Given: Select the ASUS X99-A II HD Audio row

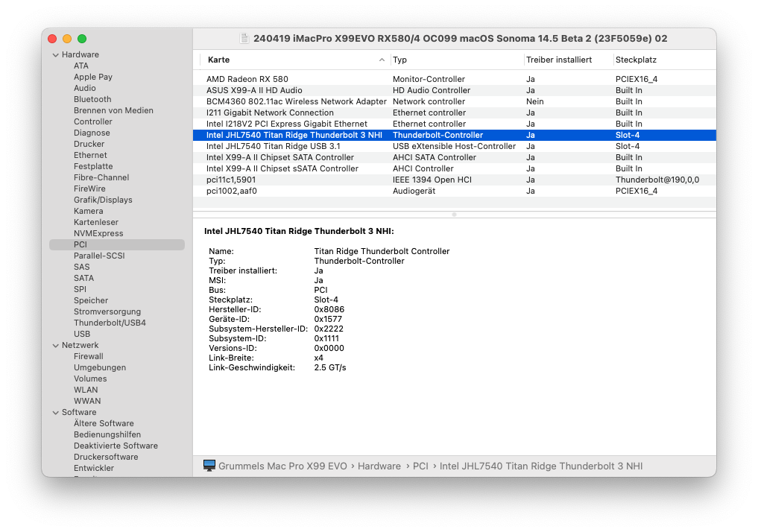Looking at the screenshot, I should pos(455,90).
